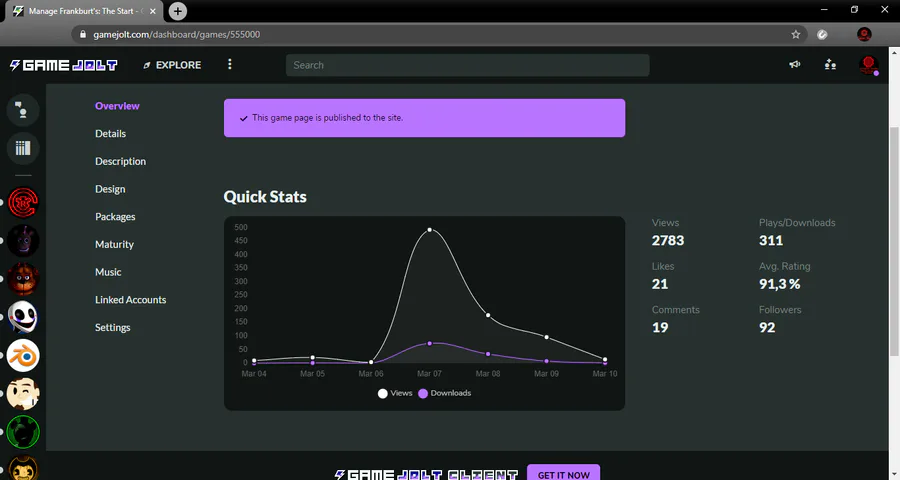Click the page vertical scrollbar
This screenshot has width=900, height=480.
tap(894, 241)
